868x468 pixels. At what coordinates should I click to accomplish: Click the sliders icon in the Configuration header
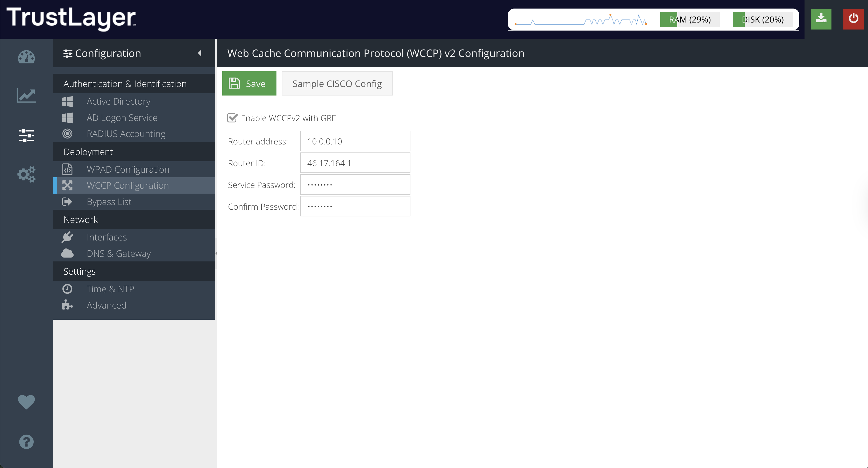click(68, 53)
